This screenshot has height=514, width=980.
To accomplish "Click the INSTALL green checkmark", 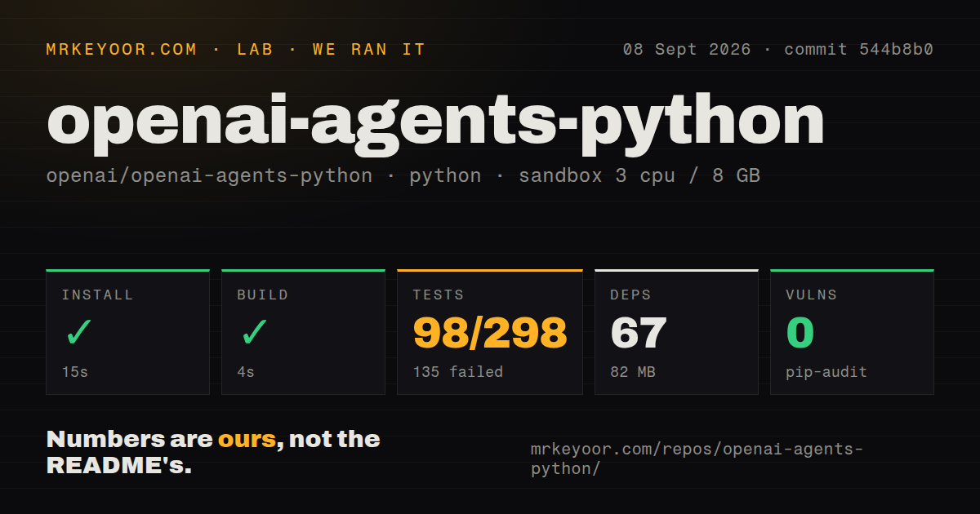I will pyautogui.click(x=78, y=333).
